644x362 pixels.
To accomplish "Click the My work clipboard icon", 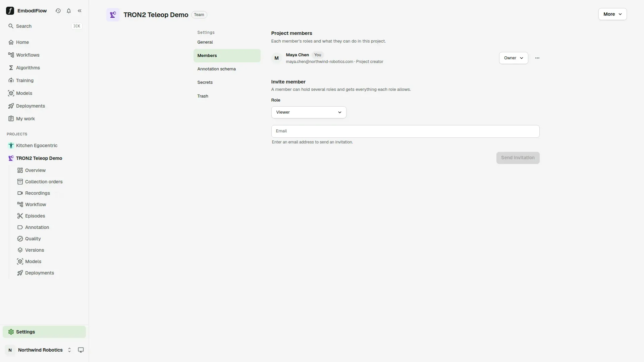I will coord(11,119).
